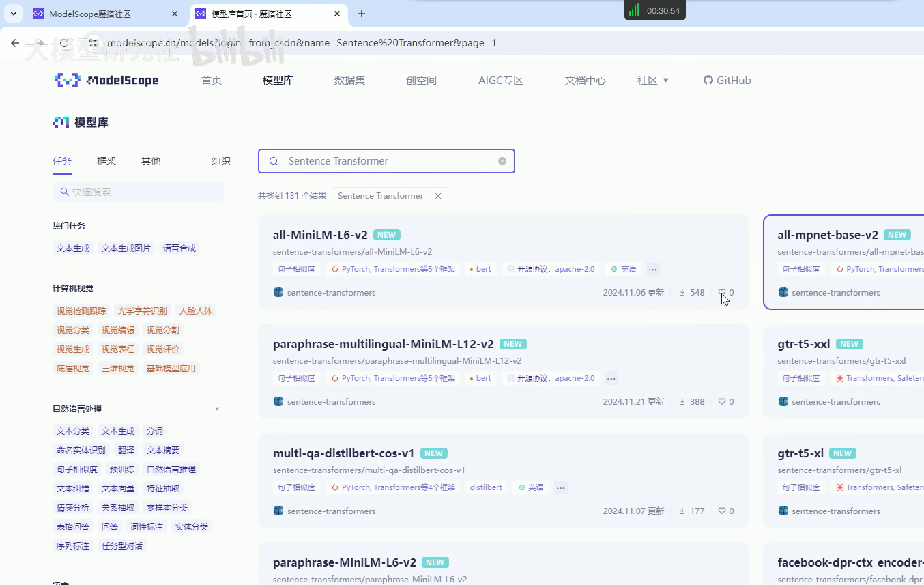Click 英语 language tag on all-MiniLM-L6-v2 card

[624, 269]
